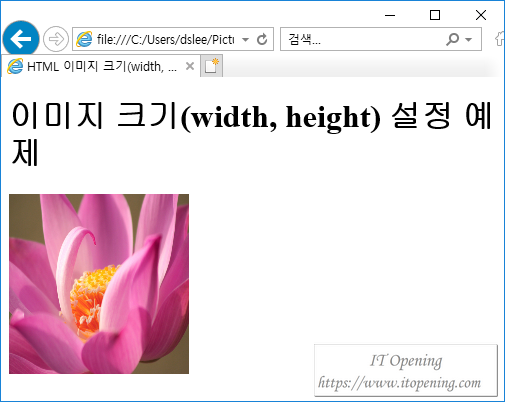Click the Internet Explorer icon in address bar
The height and width of the screenshot is (402, 505).
tap(84, 39)
